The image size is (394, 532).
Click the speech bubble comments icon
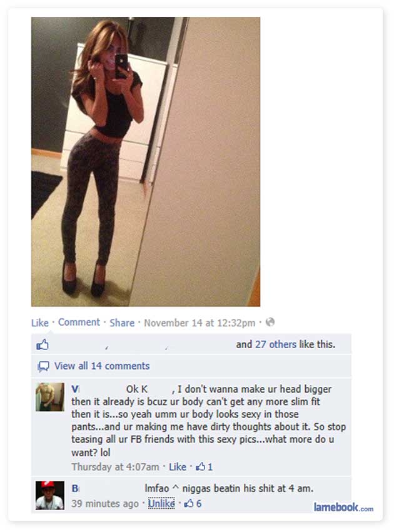(x=43, y=366)
